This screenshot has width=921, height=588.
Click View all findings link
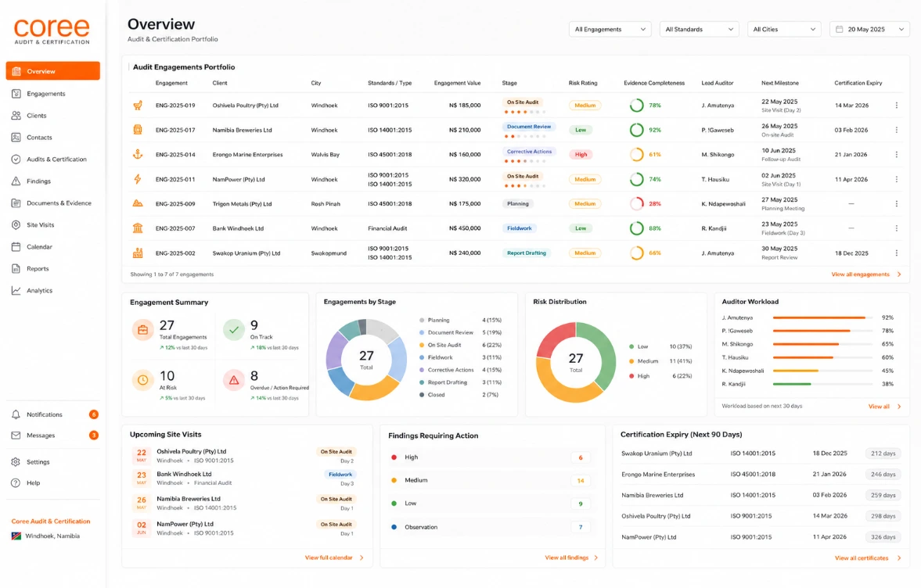571,558
